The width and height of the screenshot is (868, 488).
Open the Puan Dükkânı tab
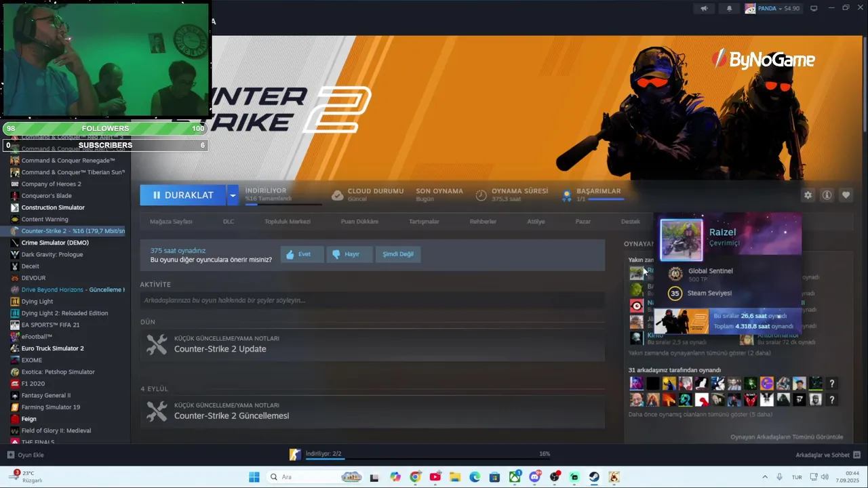359,222
